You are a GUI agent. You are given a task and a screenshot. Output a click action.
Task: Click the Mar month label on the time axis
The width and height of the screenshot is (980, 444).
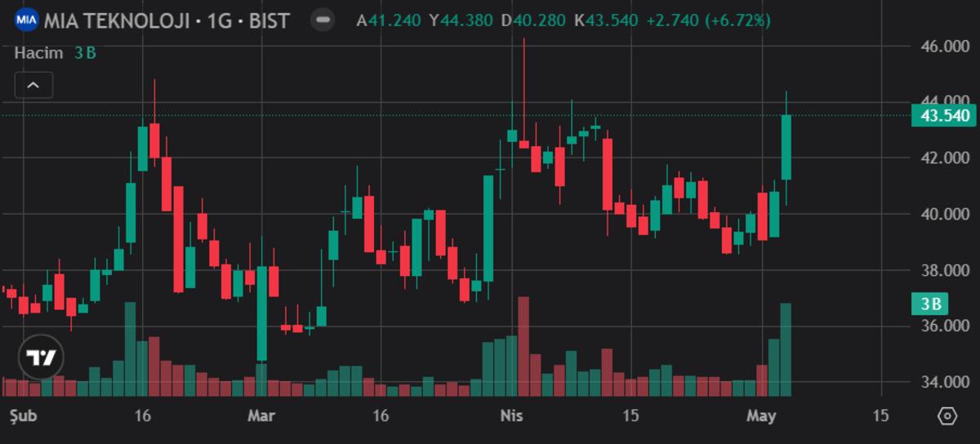[x=261, y=416]
